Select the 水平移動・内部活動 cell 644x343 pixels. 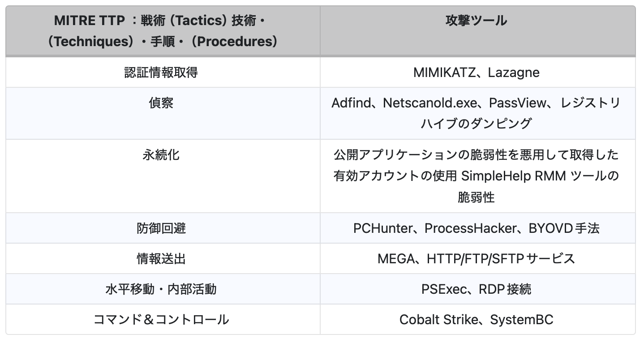coord(161,289)
